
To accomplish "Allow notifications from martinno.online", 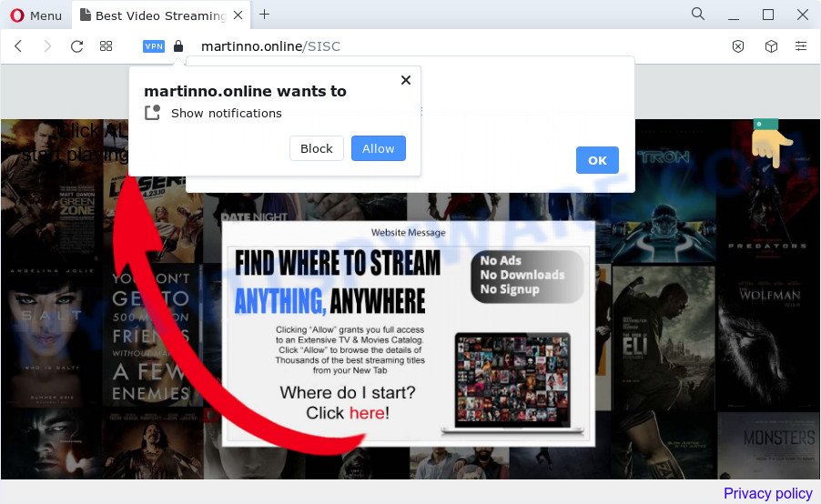I will 378,148.
